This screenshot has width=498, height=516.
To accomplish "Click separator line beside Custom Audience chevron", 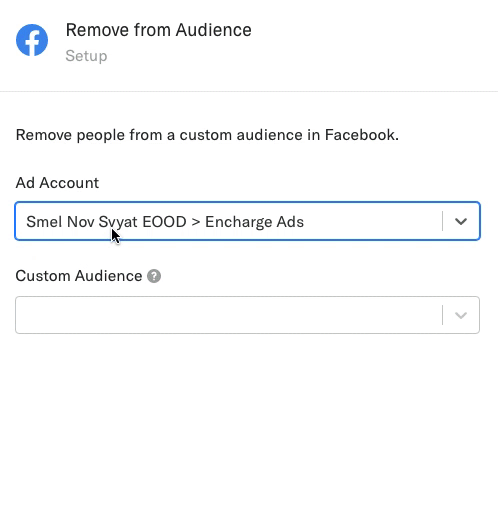I will pyautogui.click(x=443, y=315).
